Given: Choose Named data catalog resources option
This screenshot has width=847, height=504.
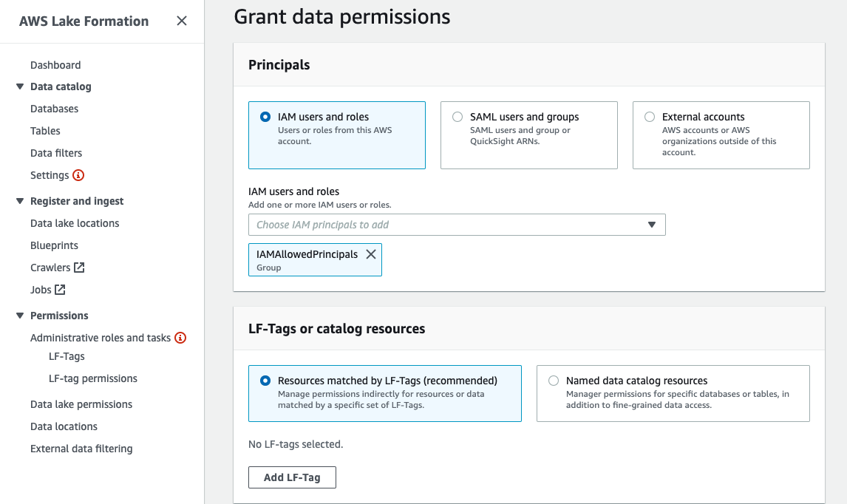Looking at the screenshot, I should coord(554,381).
